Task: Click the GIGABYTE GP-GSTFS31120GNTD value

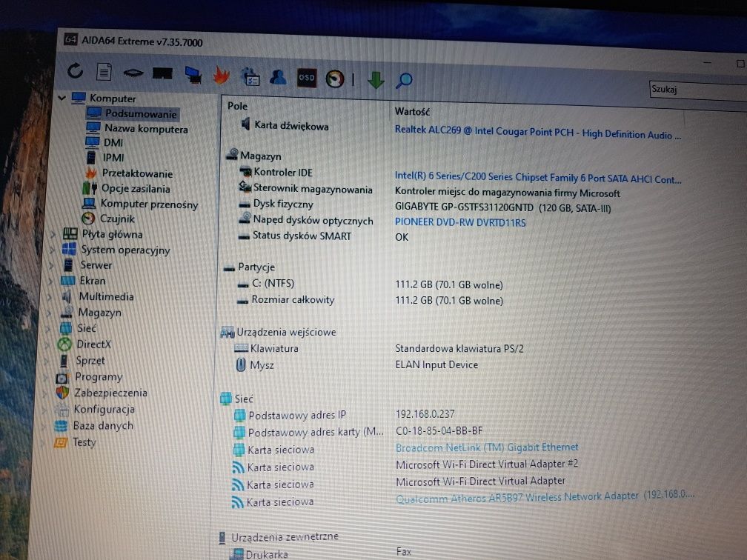Action: tap(502, 207)
